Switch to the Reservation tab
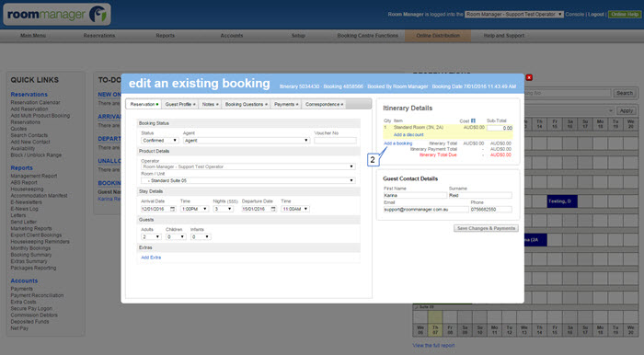 coord(144,104)
